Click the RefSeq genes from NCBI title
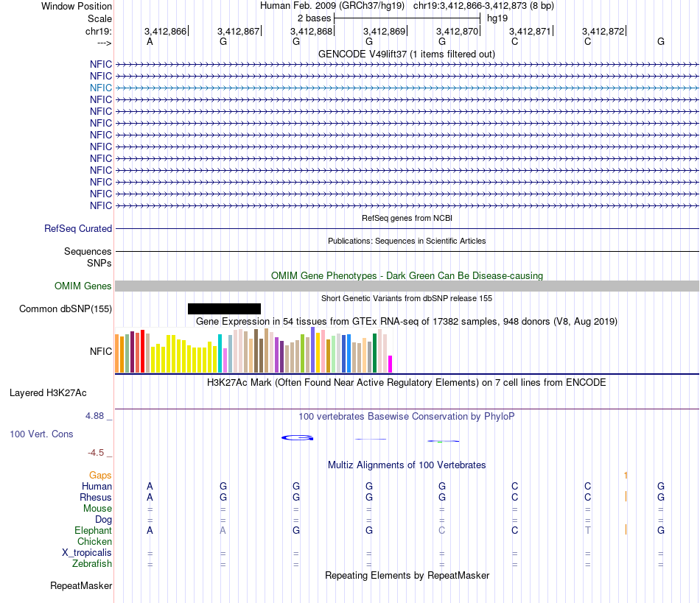Image resolution: width=700 pixels, height=603 pixels. 407,218
